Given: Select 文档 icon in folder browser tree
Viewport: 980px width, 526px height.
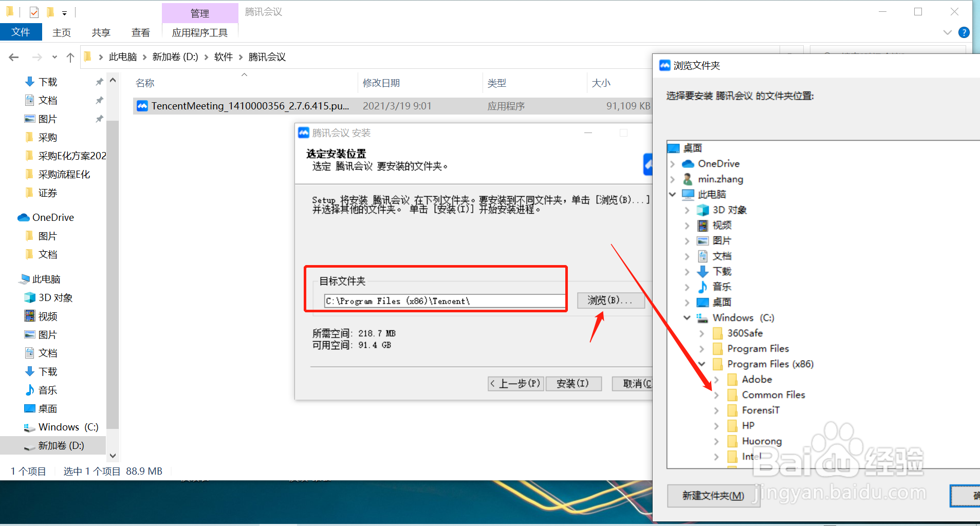Looking at the screenshot, I should point(702,256).
